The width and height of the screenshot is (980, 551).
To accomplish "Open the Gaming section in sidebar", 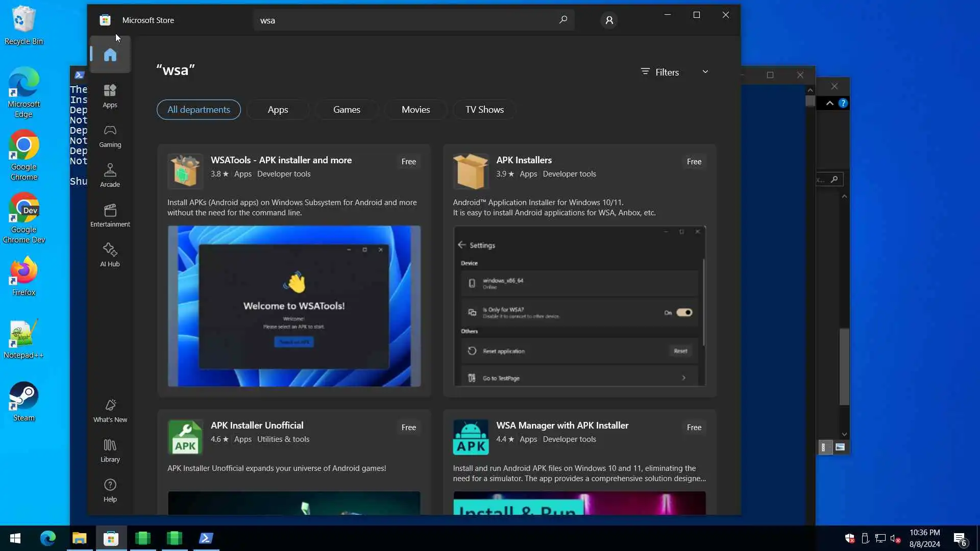I will 110,136.
